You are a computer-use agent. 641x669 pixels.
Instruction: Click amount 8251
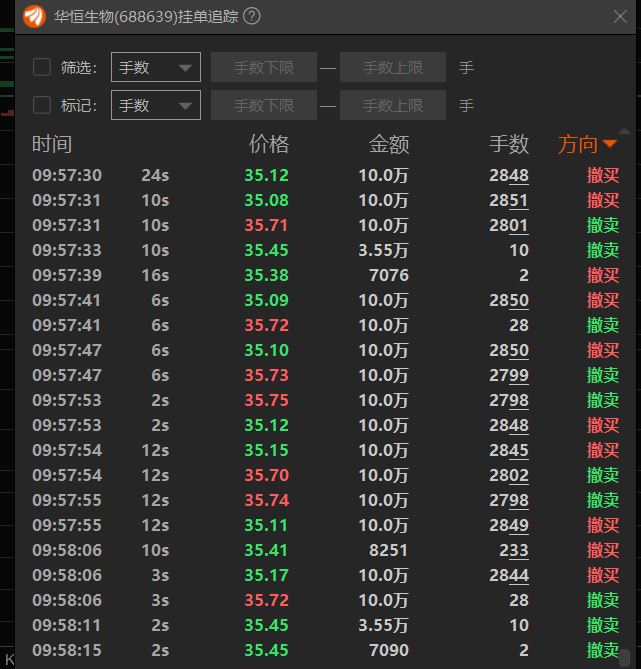point(389,550)
